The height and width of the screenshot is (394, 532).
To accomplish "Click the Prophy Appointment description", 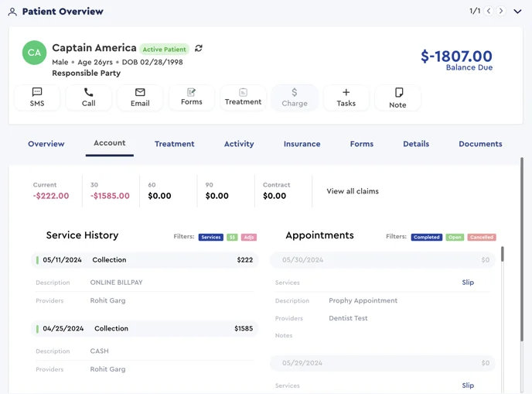I will [x=363, y=300].
